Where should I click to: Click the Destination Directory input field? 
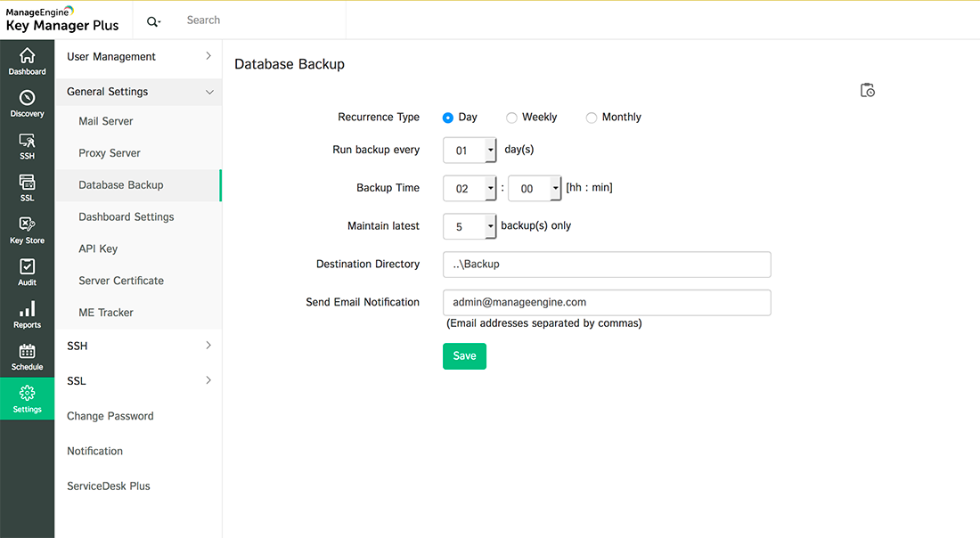[606, 265]
